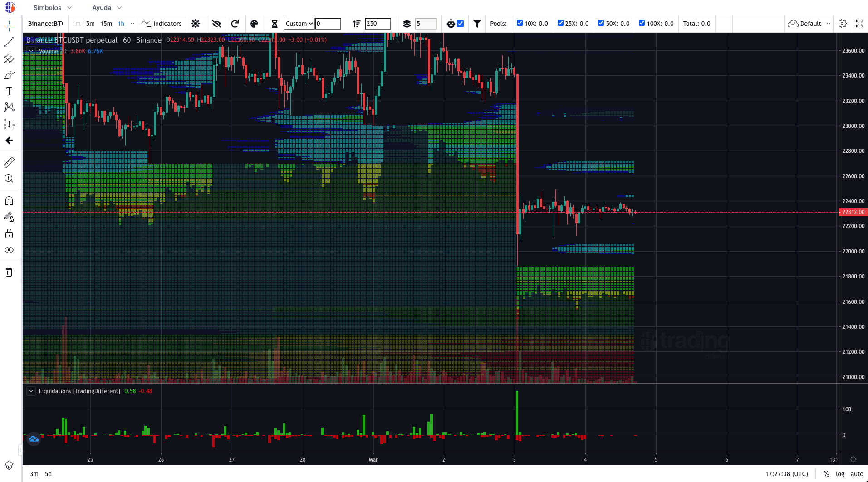Toggle percent scale mode
868x482 pixels.
pos(826,474)
